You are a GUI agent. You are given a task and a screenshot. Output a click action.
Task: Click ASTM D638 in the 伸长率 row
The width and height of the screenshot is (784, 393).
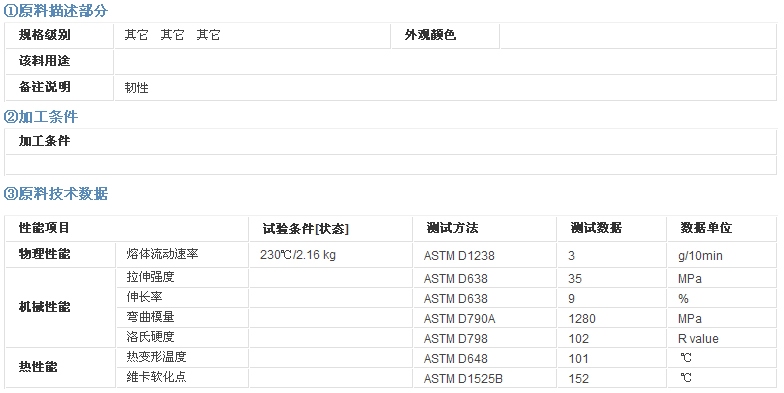(456, 298)
